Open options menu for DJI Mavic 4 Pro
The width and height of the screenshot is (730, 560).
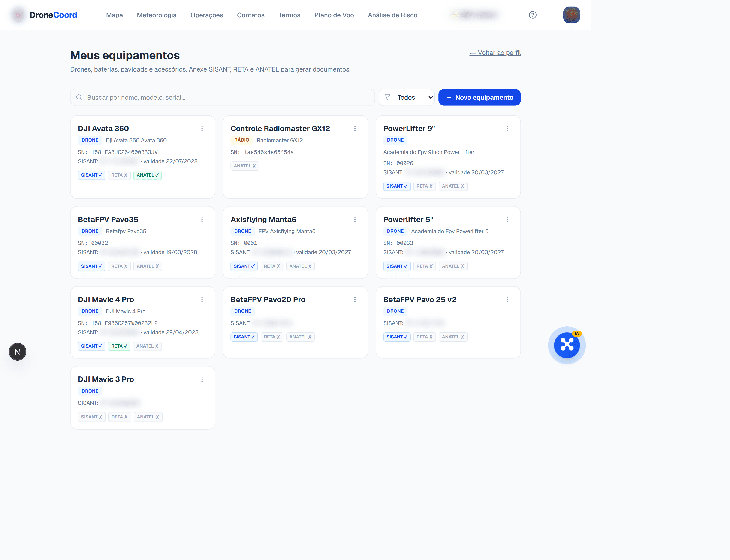point(202,300)
